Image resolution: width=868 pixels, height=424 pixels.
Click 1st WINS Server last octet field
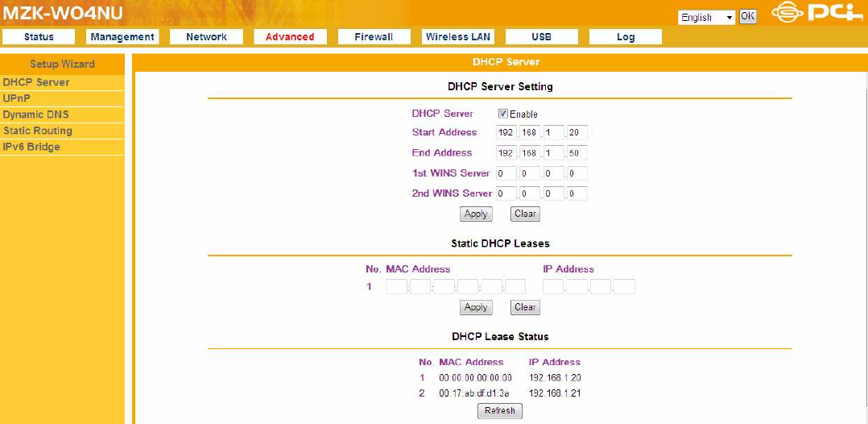[577, 173]
